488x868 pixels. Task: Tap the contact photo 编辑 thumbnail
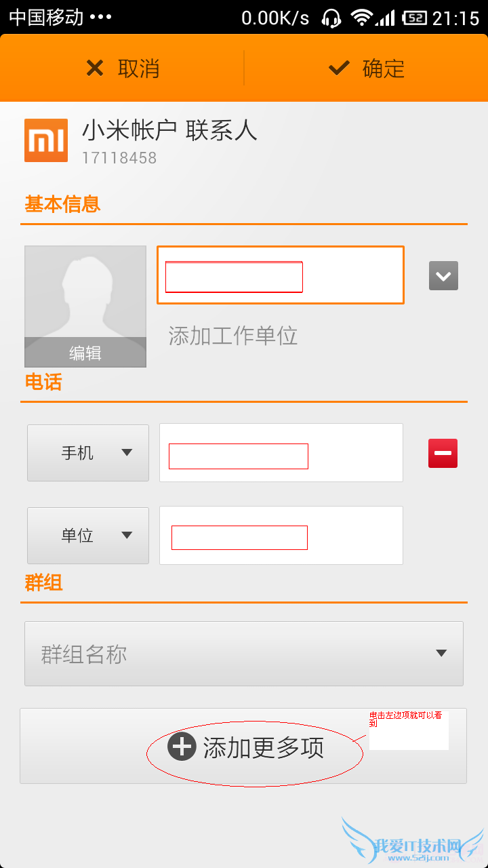[85, 306]
